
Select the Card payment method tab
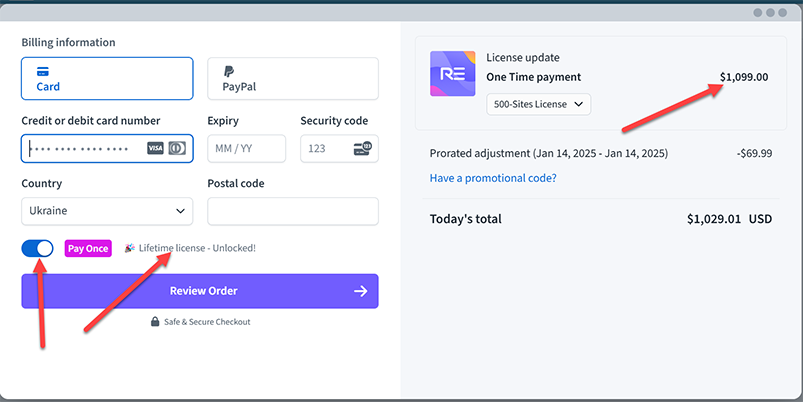[107, 78]
